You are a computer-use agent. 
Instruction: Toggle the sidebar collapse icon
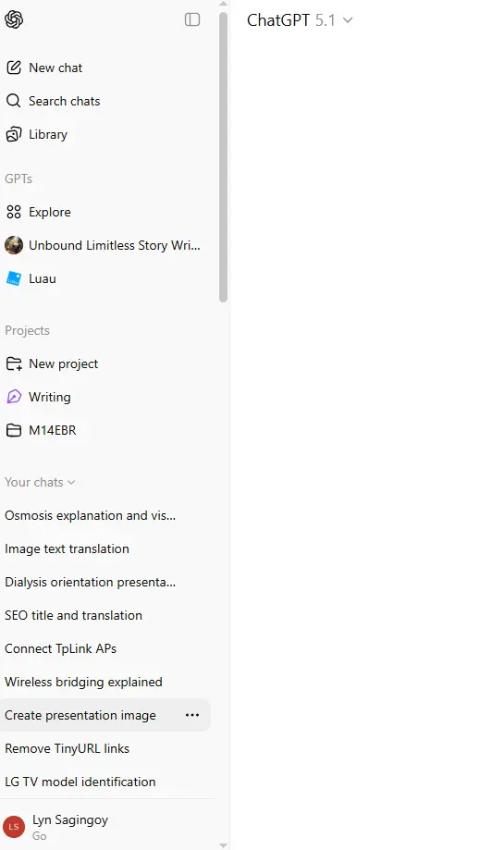(x=192, y=19)
